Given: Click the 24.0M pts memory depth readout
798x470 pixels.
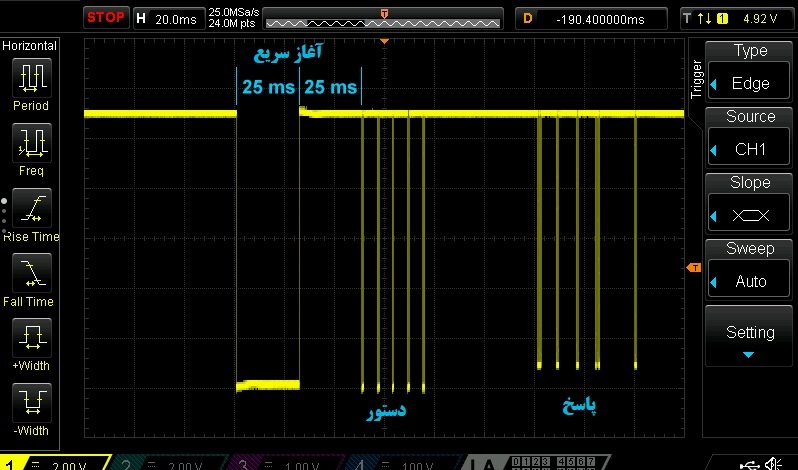Looking at the screenshot, I should pyautogui.click(x=232, y=23).
